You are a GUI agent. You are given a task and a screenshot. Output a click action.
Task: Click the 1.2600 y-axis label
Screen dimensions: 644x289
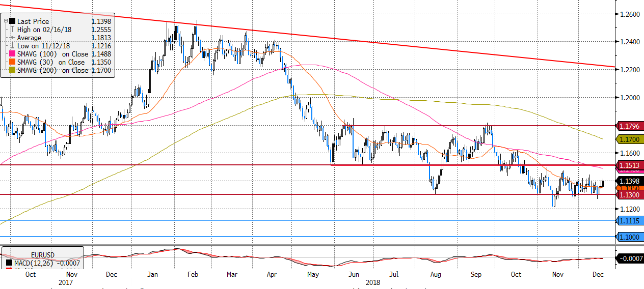pos(630,14)
